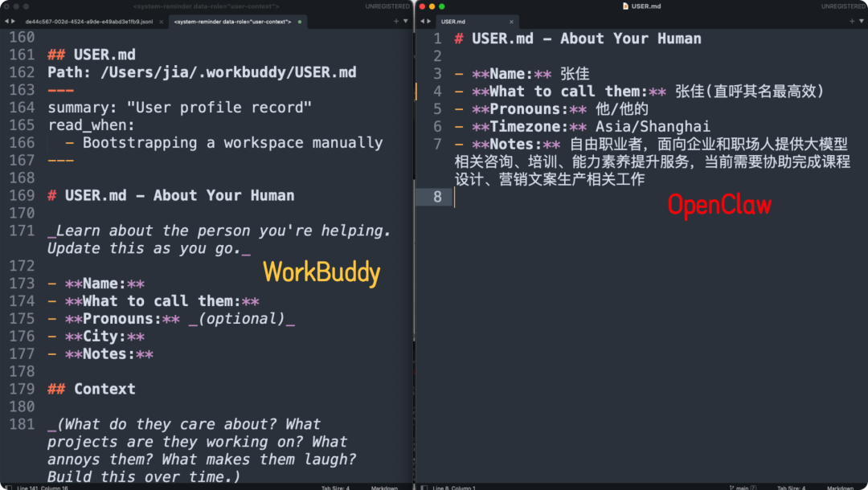This screenshot has width=868, height=490.
Task: Click yellow minimize button of right window
Action: coord(432,6)
